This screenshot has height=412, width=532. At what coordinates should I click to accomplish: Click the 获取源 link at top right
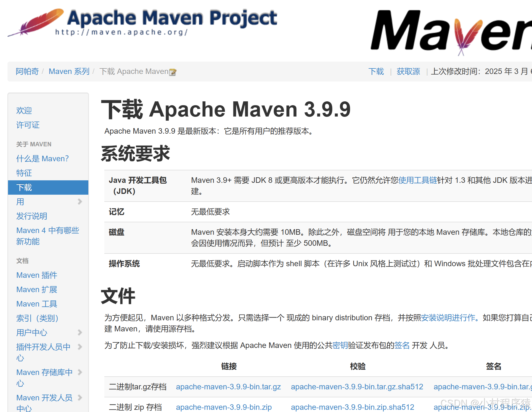(x=408, y=72)
